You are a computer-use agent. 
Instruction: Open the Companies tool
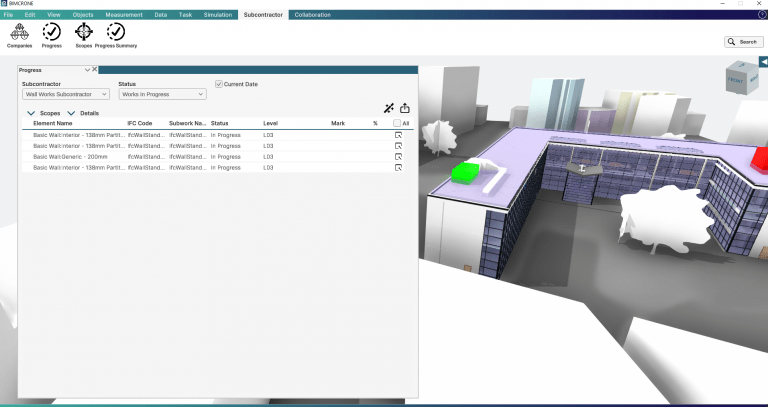(x=20, y=35)
